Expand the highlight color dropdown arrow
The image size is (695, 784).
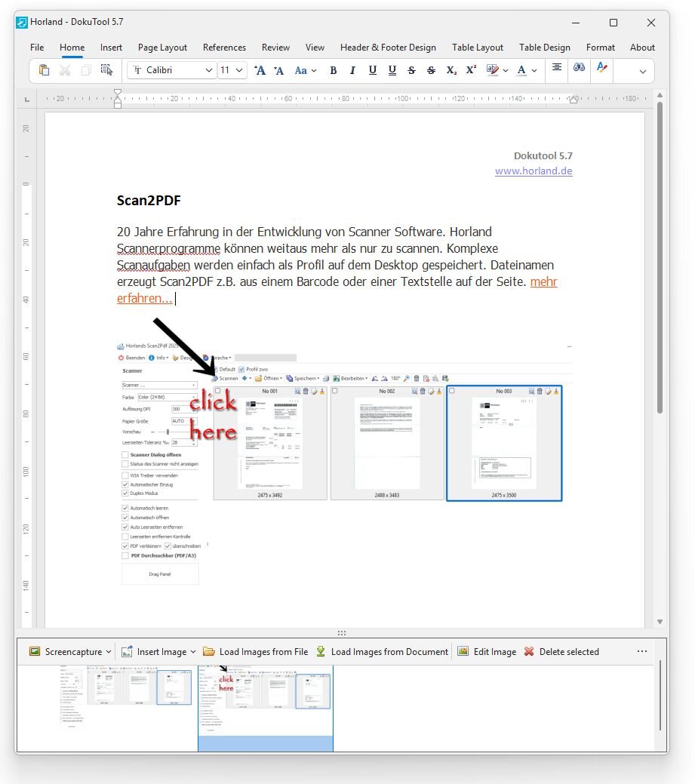tap(506, 70)
